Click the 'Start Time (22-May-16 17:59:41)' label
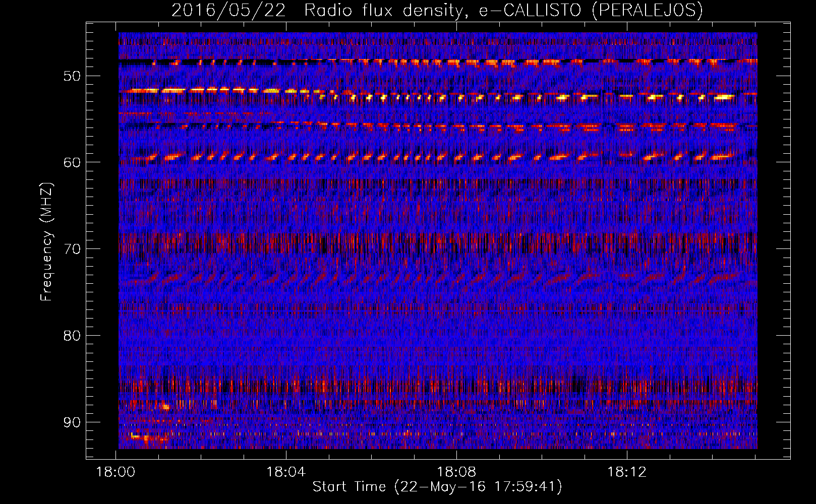Image resolution: width=816 pixels, height=504 pixels. [x=437, y=486]
